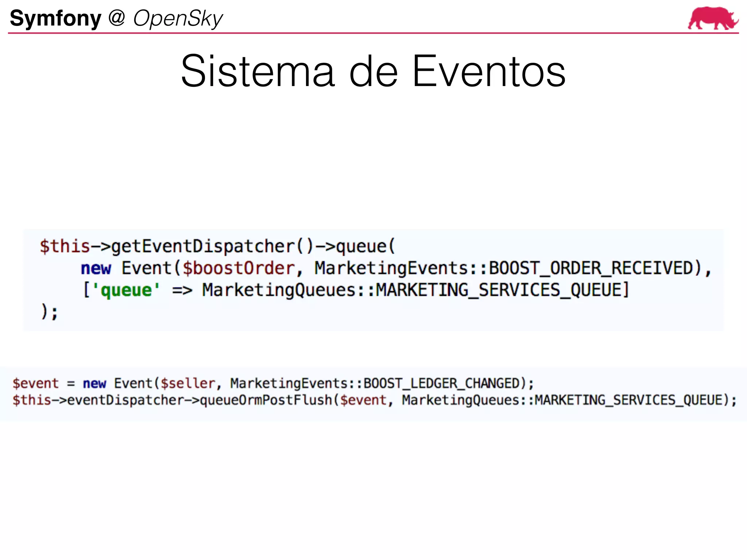Click the $event argument inside queueOrmPostFlush
The width and height of the screenshot is (747, 560).
tap(363, 400)
